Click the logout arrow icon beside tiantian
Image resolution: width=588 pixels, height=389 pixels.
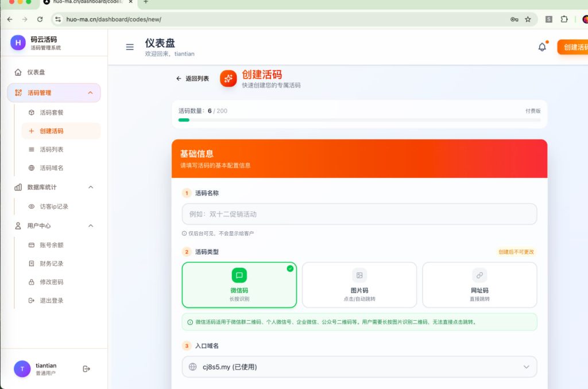[87, 369]
